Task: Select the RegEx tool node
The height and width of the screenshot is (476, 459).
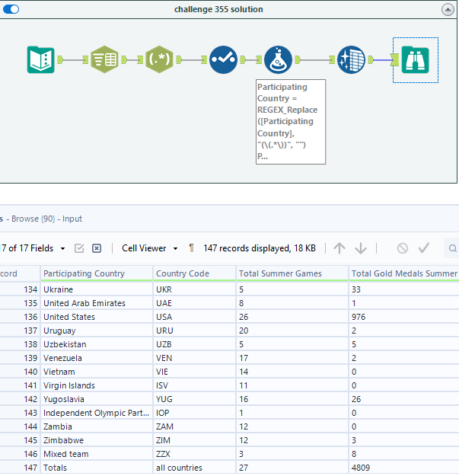Action: point(158,59)
